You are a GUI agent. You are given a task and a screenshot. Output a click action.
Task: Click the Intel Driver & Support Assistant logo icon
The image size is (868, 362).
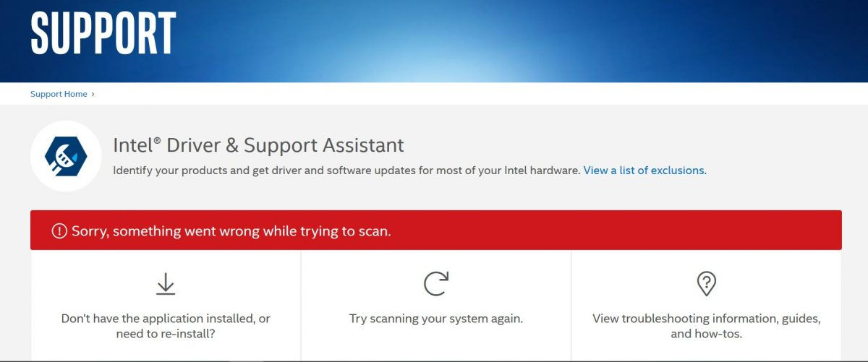click(66, 156)
